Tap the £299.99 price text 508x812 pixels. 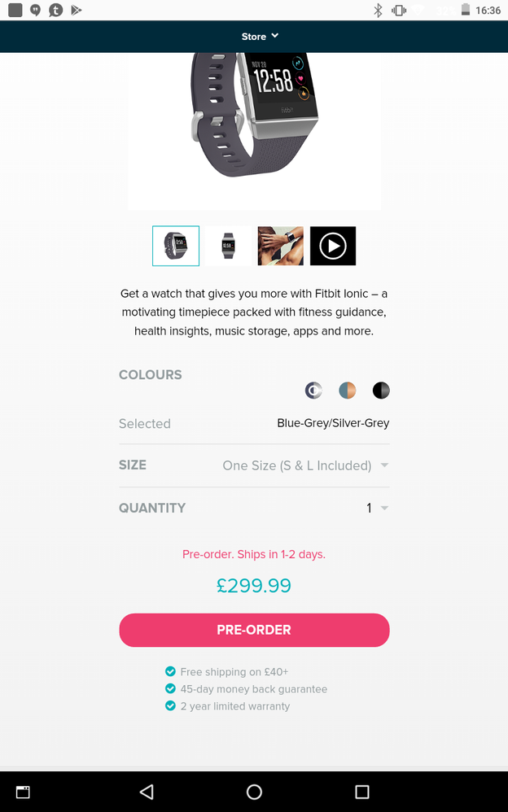click(254, 585)
